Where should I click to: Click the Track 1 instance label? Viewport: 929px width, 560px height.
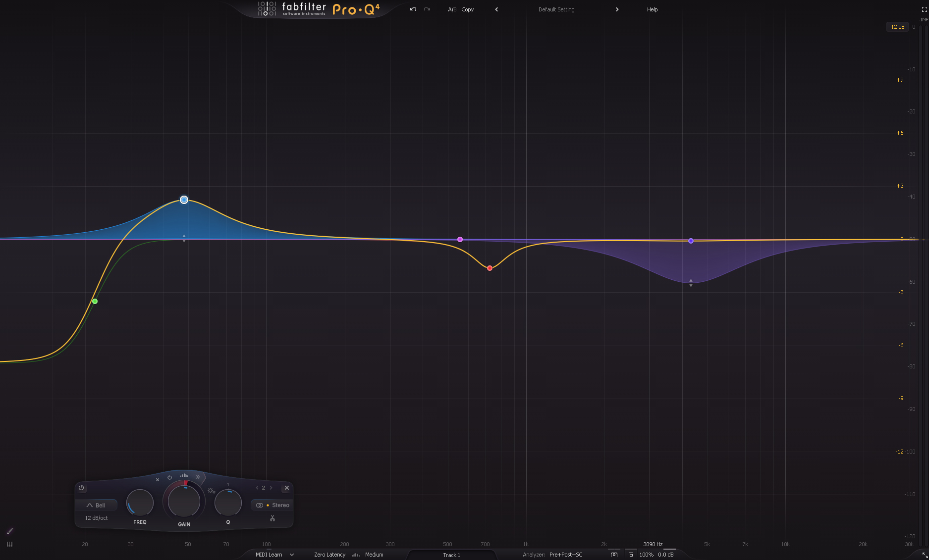451,555
